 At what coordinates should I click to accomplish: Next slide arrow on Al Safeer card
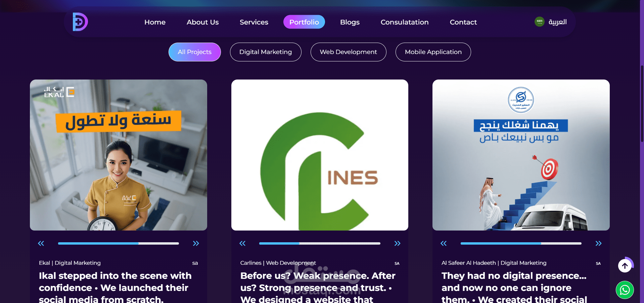(x=598, y=243)
